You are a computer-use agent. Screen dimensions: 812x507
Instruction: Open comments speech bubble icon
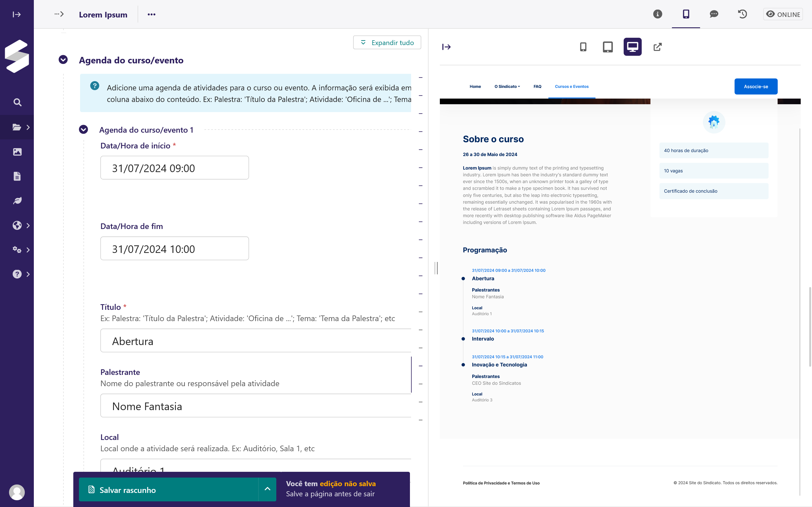point(714,14)
